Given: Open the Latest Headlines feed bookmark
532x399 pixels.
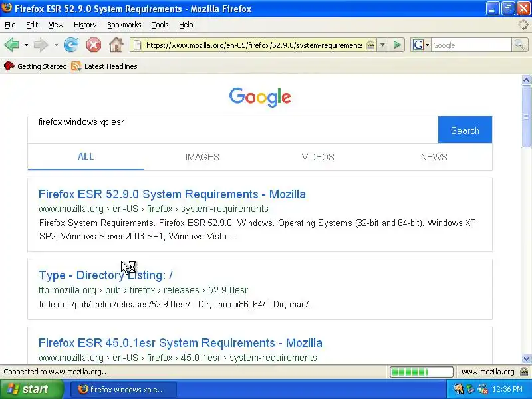Looking at the screenshot, I should [x=104, y=66].
